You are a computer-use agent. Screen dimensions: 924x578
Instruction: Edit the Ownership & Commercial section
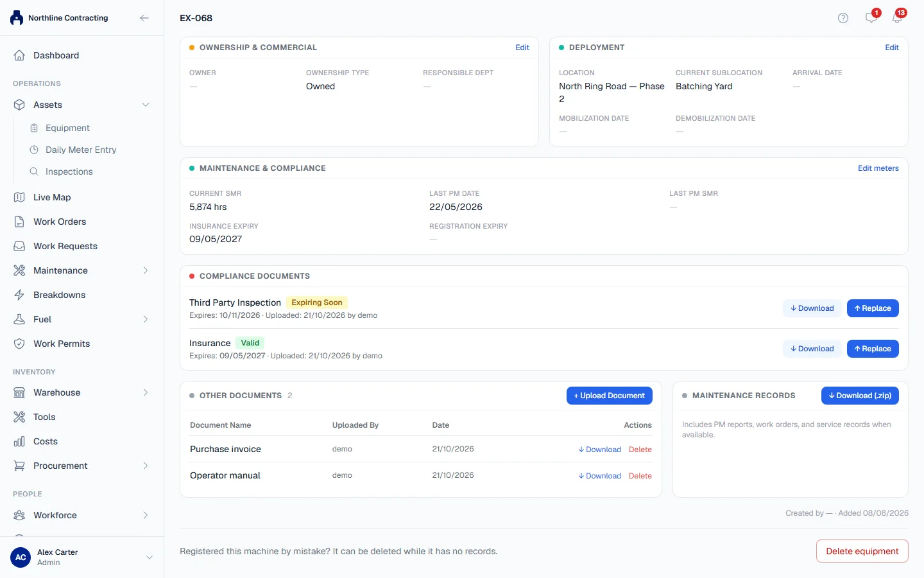(x=522, y=48)
